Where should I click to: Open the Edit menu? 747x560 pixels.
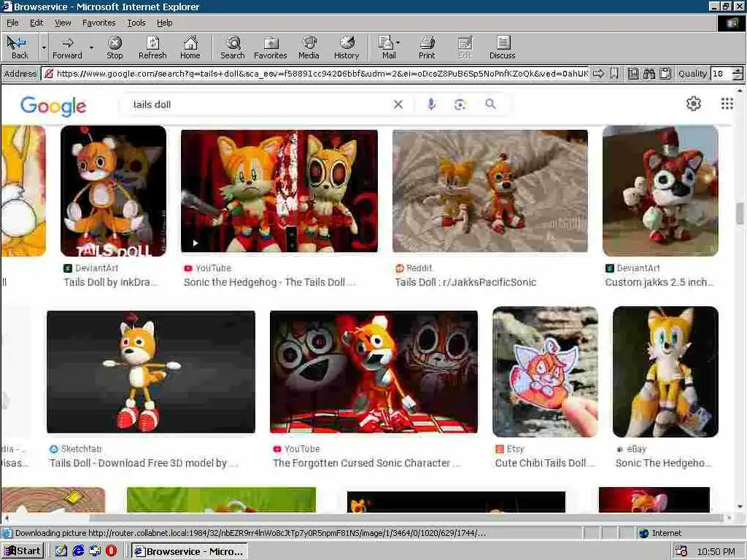coord(36,23)
